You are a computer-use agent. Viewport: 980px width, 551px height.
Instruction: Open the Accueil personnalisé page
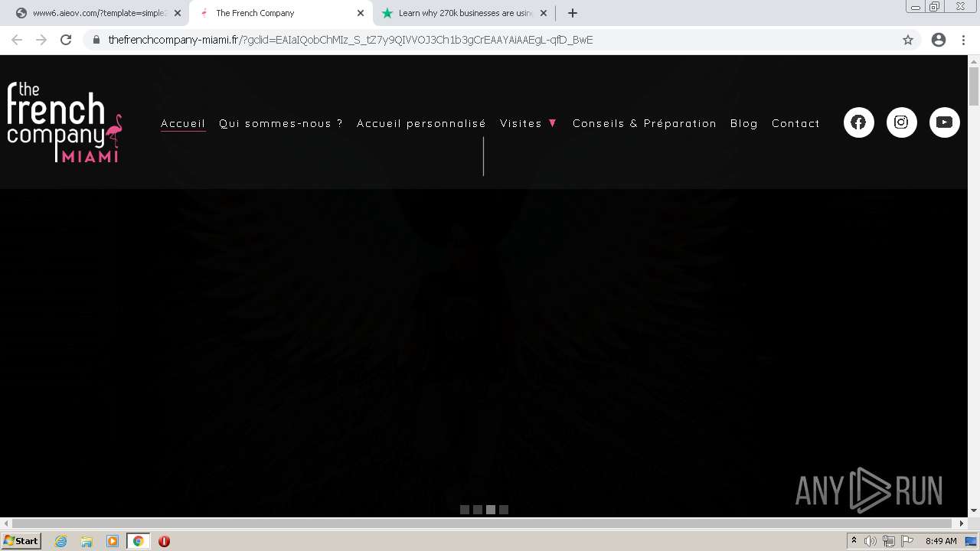pos(421,123)
